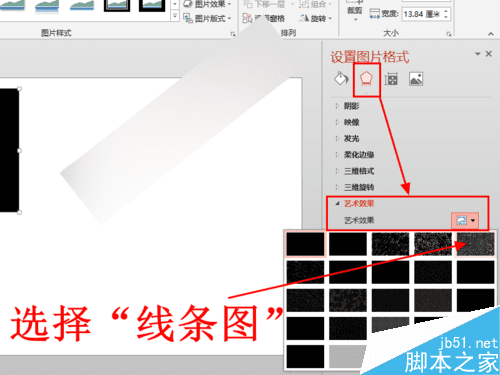Select the Watercolor Sponge effect thumbnail
This screenshot has height=375, width=500.
coord(348,300)
